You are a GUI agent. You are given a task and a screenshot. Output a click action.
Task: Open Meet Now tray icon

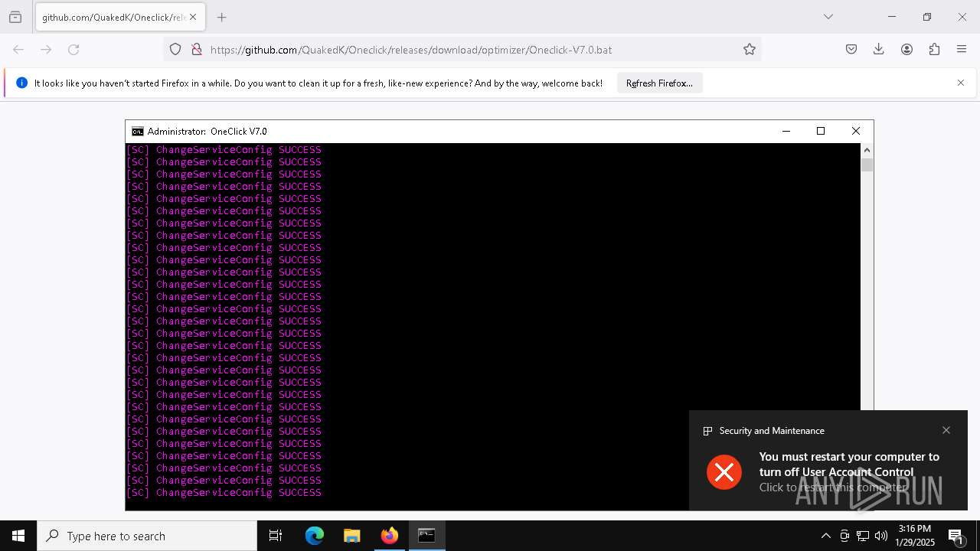coord(844,536)
